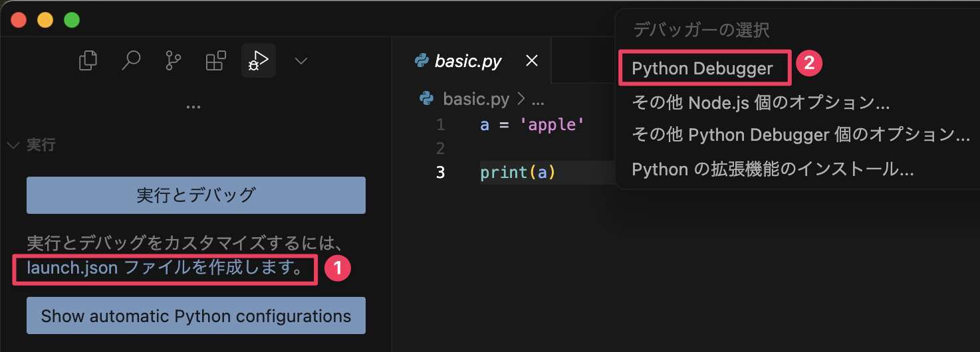
Task: Choose Python Debugger from the list
Action: pyautogui.click(x=703, y=68)
